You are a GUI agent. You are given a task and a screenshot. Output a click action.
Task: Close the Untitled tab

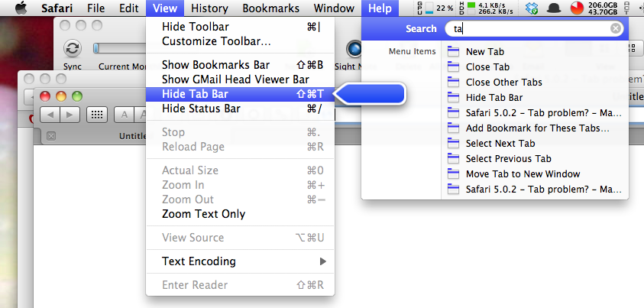point(51,136)
